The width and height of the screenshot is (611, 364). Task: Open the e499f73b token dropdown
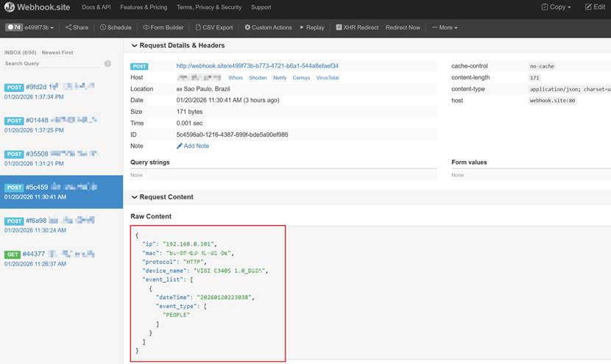pos(39,28)
